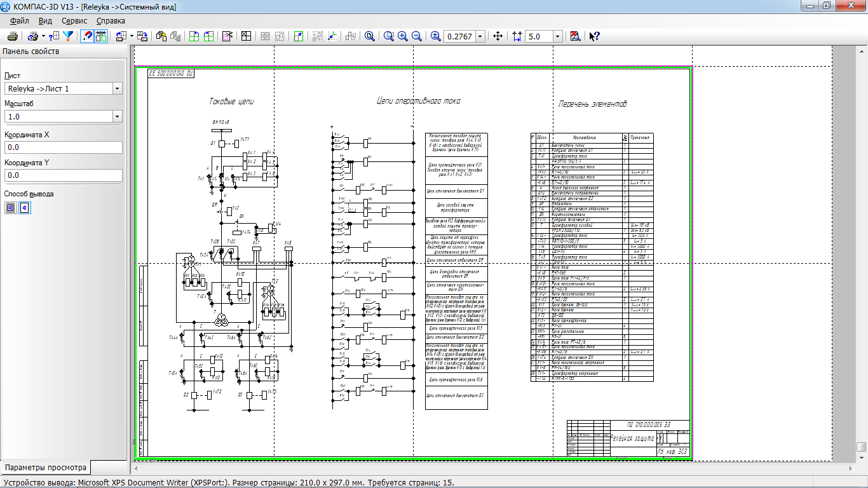868x488 pixels.
Task: Select second Способ вывода output mode button
Action: point(25,208)
